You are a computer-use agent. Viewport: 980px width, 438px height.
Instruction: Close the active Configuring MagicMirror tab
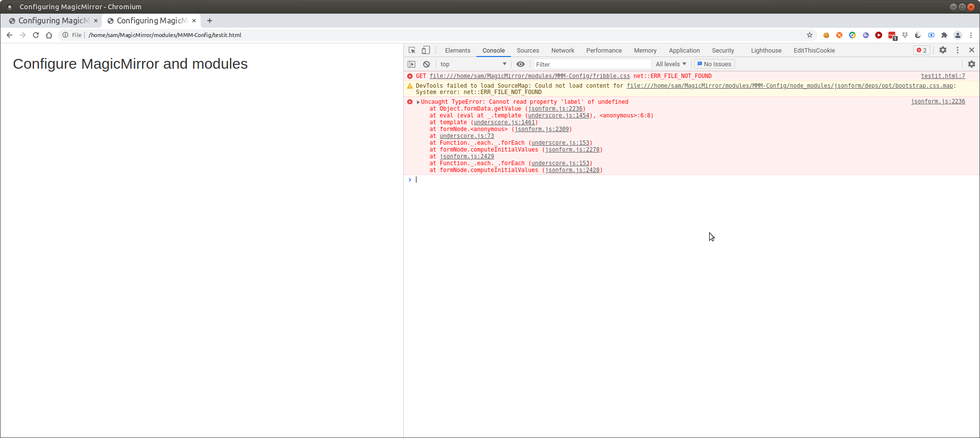[194, 20]
